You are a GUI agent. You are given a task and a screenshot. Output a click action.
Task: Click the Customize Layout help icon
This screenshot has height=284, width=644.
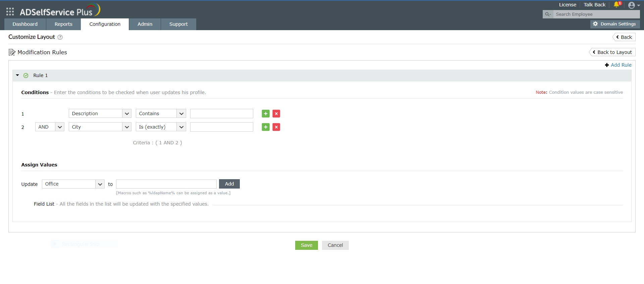[x=60, y=37]
